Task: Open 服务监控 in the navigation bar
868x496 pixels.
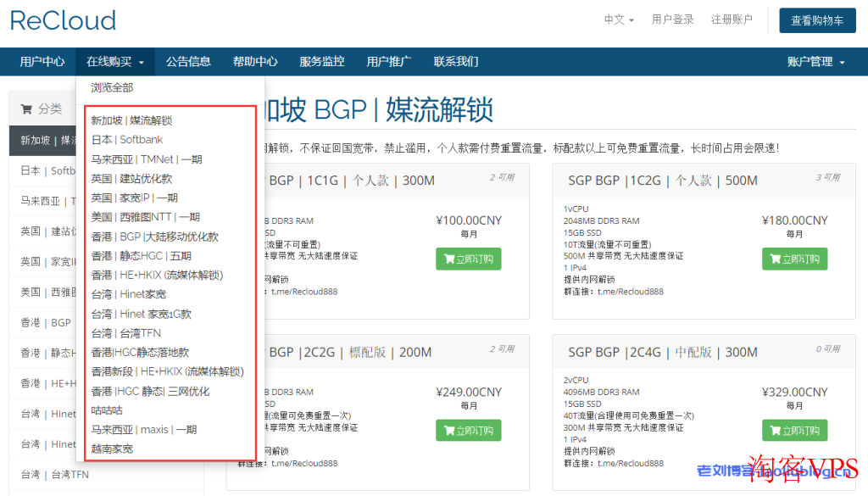Action: [x=322, y=61]
